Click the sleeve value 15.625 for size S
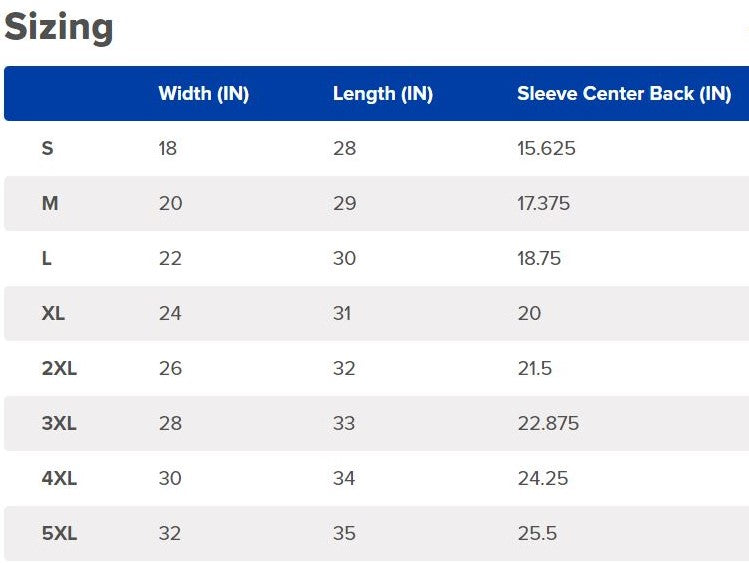This screenshot has width=749, height=563. click(546, 149)
